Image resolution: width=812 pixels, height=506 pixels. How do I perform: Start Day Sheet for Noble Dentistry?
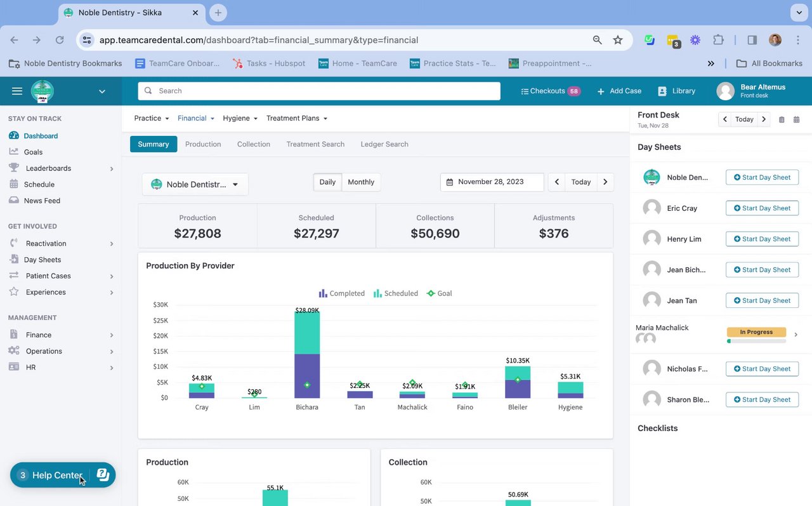point(762,178)
